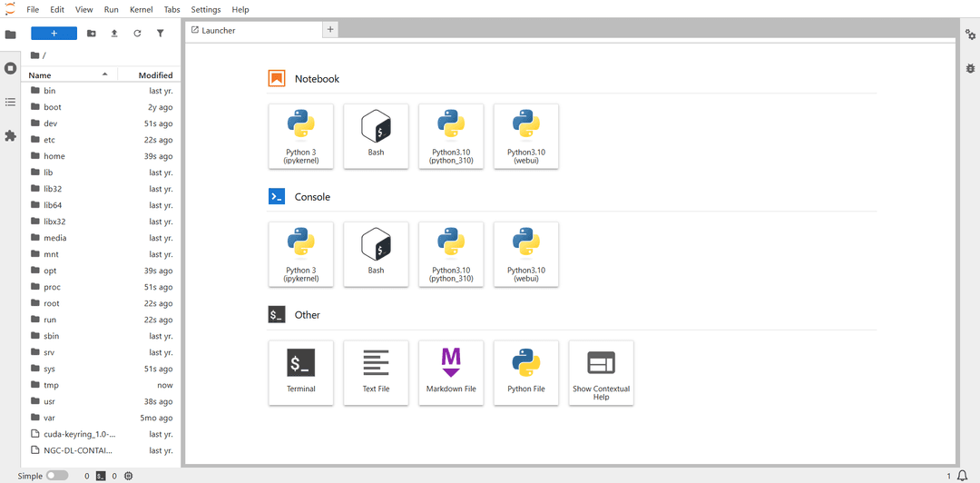Create a new Text File
The image size is (980, 483).
377,373
